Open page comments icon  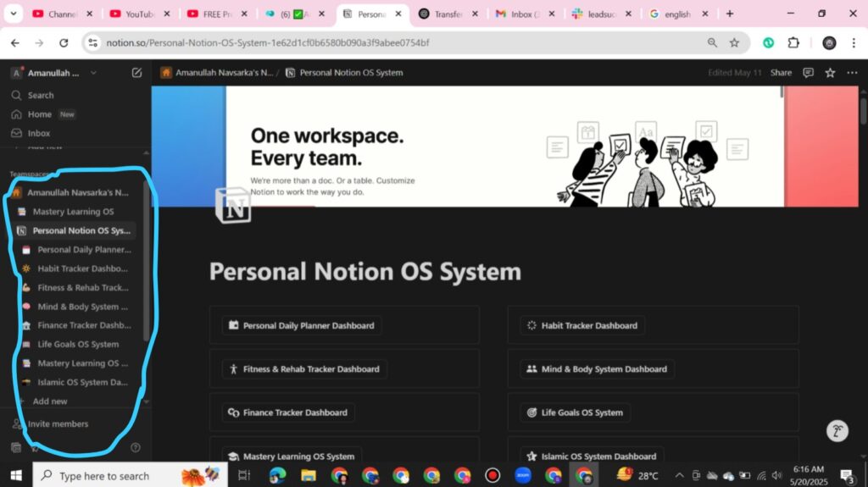[x=808, y=73]
